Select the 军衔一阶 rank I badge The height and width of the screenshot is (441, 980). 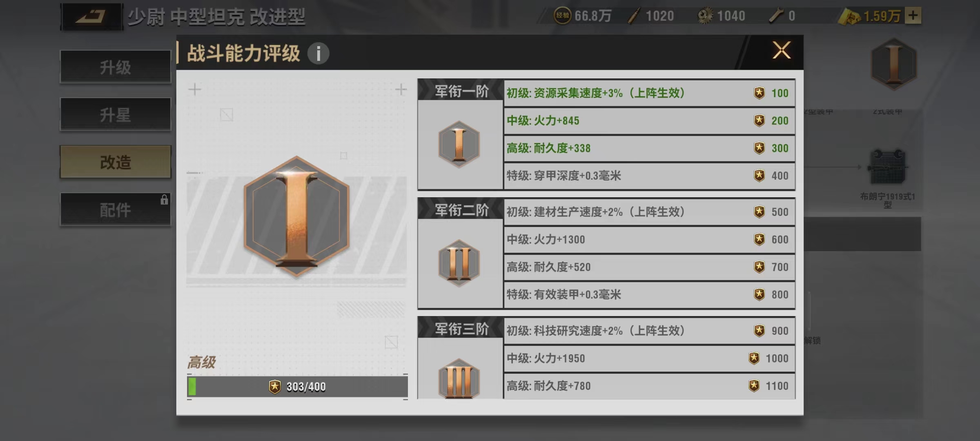point(459,144)
